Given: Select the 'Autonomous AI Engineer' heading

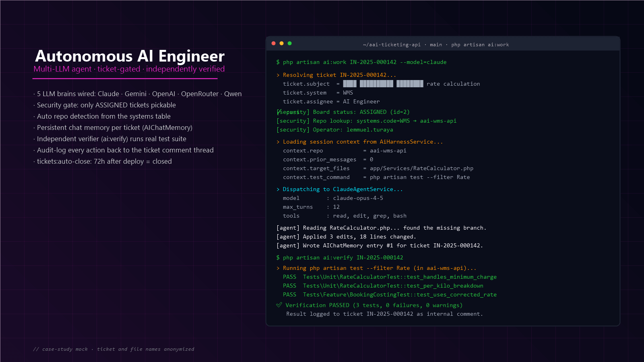Looking at the screenshot, I should pos(130,56).
